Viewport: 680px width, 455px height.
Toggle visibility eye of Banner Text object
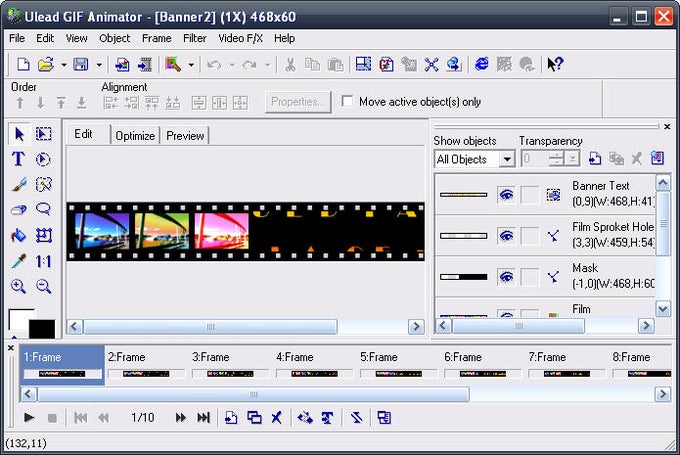(x=506, y=195)
